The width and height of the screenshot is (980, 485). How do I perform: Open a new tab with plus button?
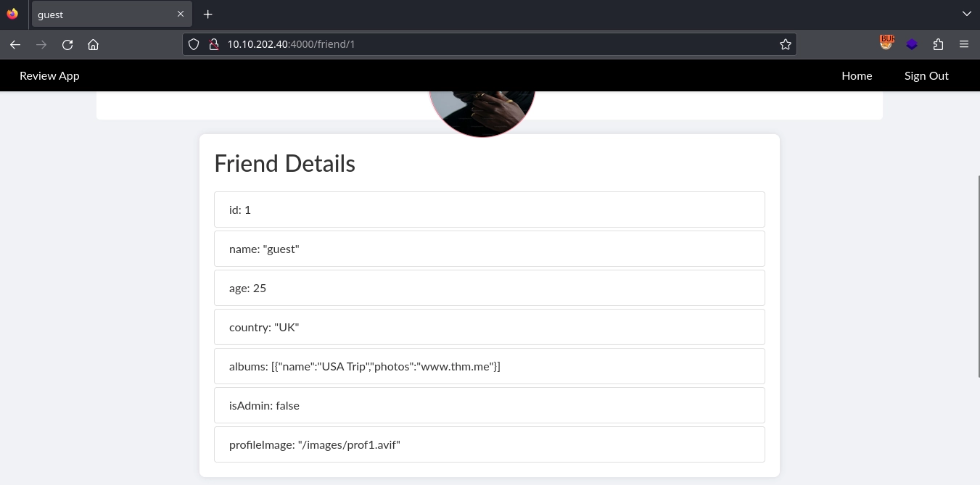click(x=207, y=14)
